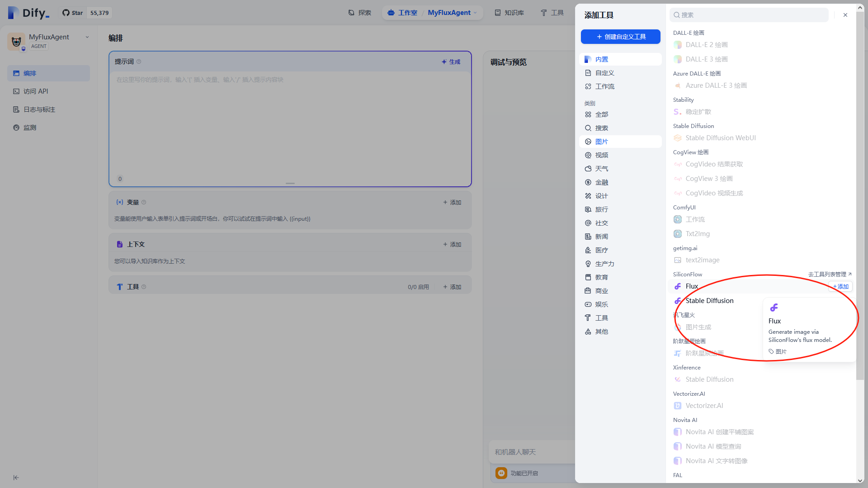
Task: Click the 生成 prompt generate button
Action: click(451, 62)
